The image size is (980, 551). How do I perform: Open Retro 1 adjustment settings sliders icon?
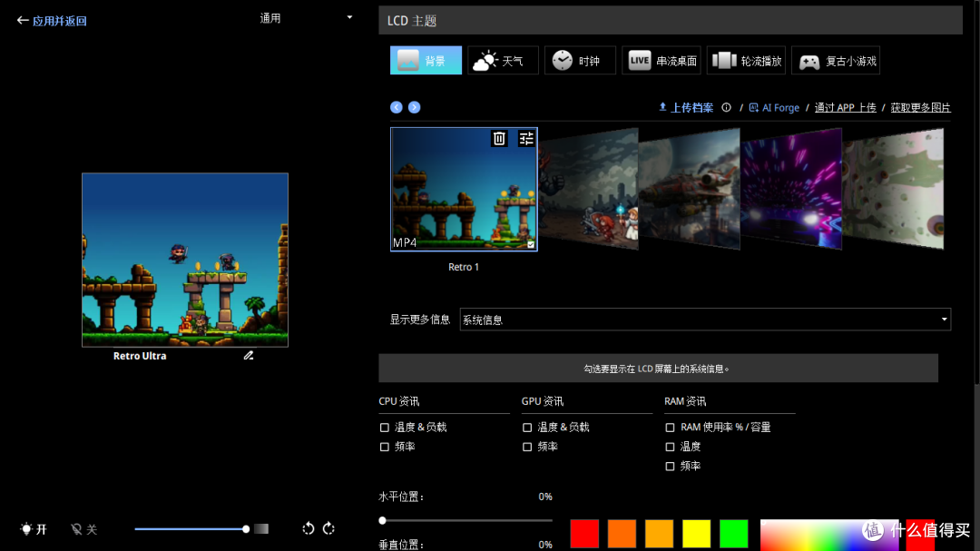click(x=526, y=138)
